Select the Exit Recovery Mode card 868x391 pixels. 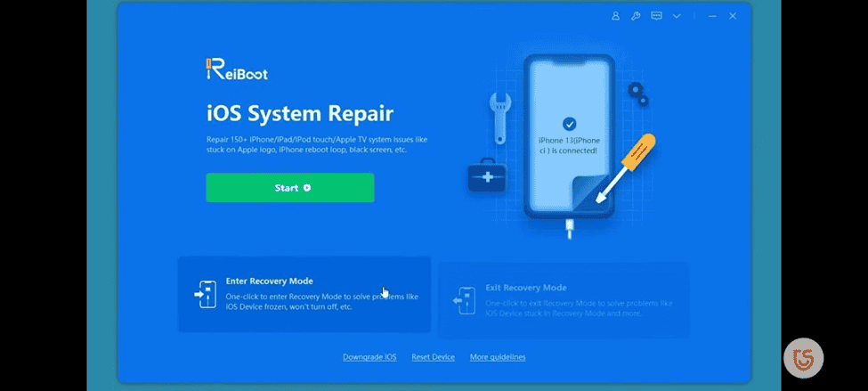(x=564, y=299)
